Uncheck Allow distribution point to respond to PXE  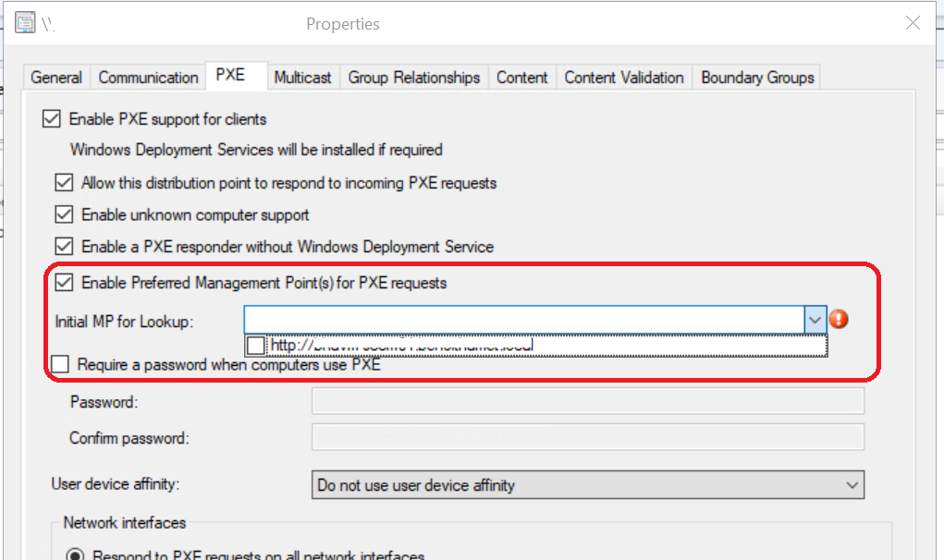64,183
